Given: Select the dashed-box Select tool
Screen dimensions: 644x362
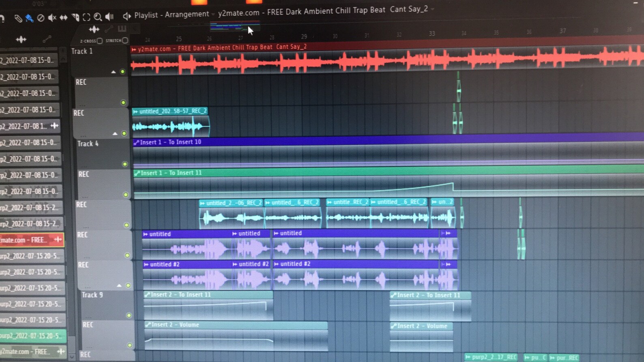Looking at the screenshot, I should click(86, 17).
